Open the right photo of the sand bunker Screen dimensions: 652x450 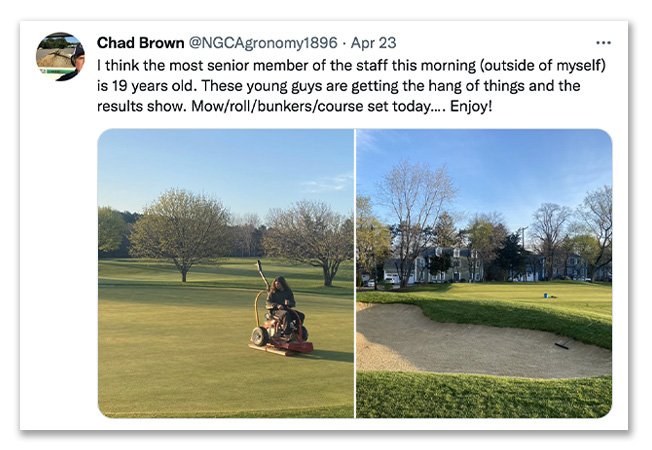click(484, 272)
